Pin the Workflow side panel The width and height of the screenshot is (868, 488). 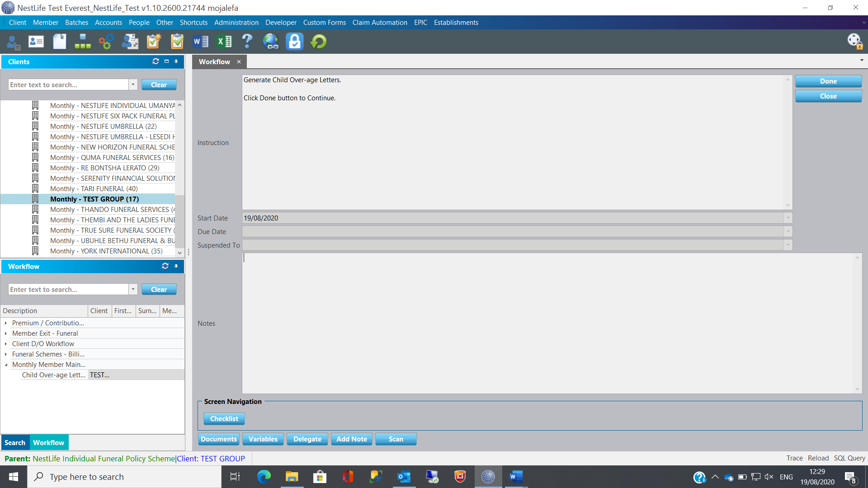176,266
